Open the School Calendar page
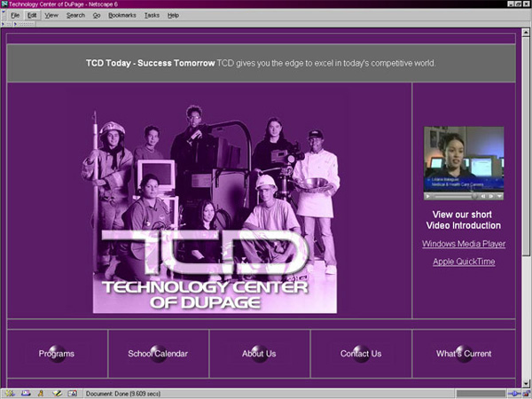This screenshot has height=399, width=532. (x=158, y=354)
